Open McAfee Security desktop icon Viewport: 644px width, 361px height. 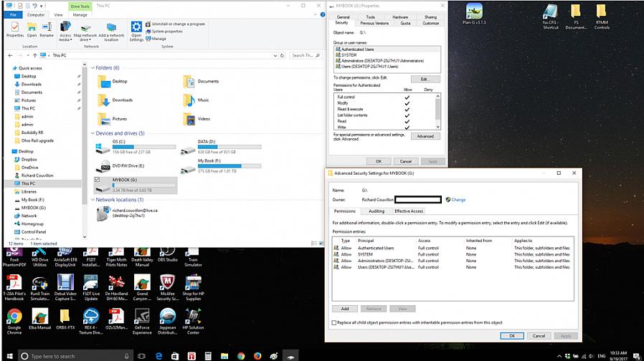(167, 282)
